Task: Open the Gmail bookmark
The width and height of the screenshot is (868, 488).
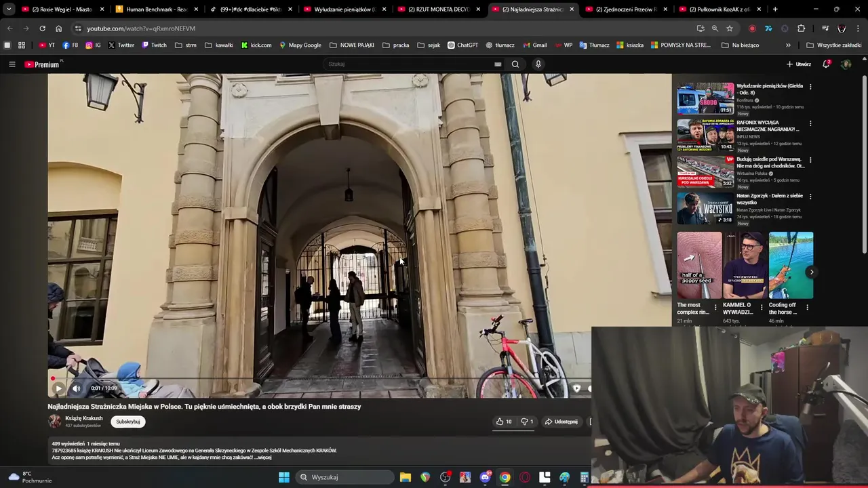Action: pyautogui.click(x=534, y=45)
